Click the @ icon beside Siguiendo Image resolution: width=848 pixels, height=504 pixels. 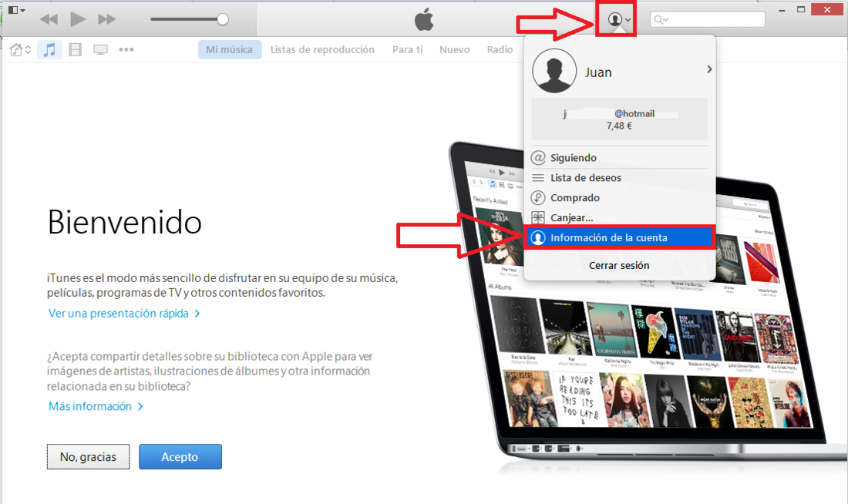pos(538,158)
